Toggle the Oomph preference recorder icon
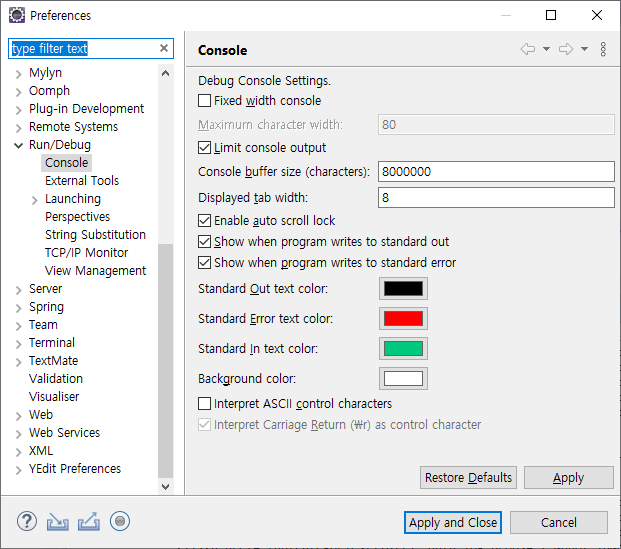621x549 pixels. 120,521
